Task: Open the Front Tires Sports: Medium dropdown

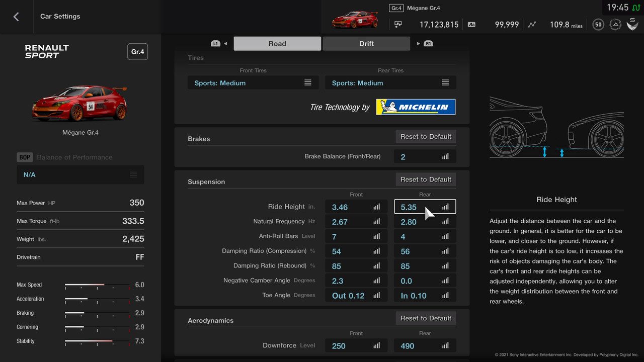Action: (x=253, y=83)
